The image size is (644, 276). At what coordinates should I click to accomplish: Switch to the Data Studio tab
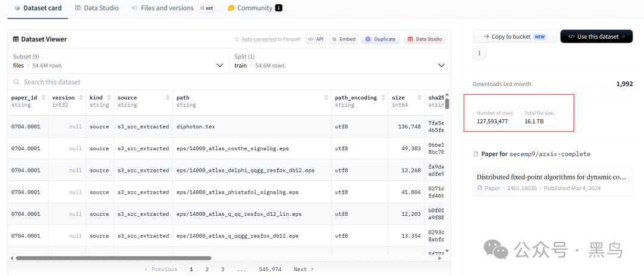(x=97, y=8)
